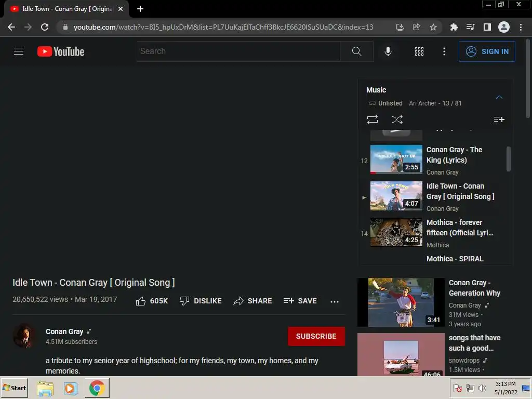Viewport: 532px width, 399px height.
Task: Click the install app icon in address bar
Action: pyautogui.click(x=400, y=27)
